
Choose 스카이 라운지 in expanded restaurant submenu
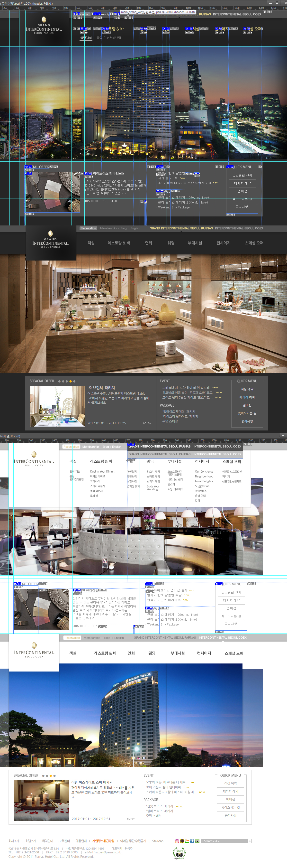pyautogui.click(x=98, y=486)
